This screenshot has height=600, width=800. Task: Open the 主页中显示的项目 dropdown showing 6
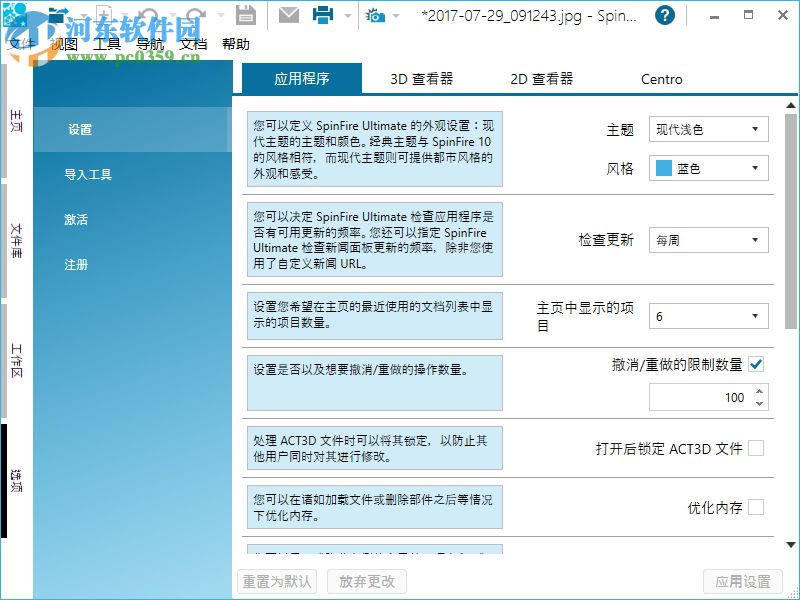(x=708, y=316)
